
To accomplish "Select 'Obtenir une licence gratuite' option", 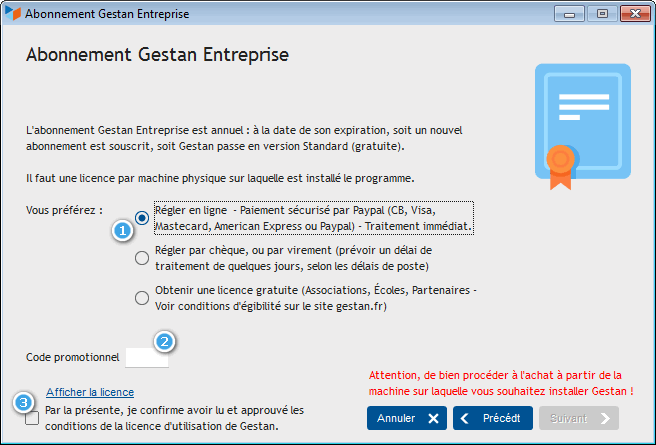I will click(143, 297).
